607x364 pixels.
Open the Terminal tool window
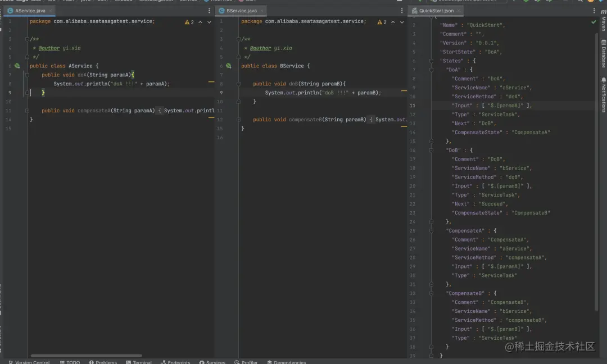(x=139, y=362)
